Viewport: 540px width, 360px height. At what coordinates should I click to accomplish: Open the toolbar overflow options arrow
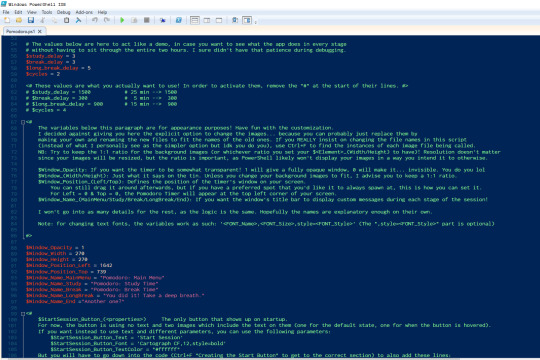[x=256, y=22]
